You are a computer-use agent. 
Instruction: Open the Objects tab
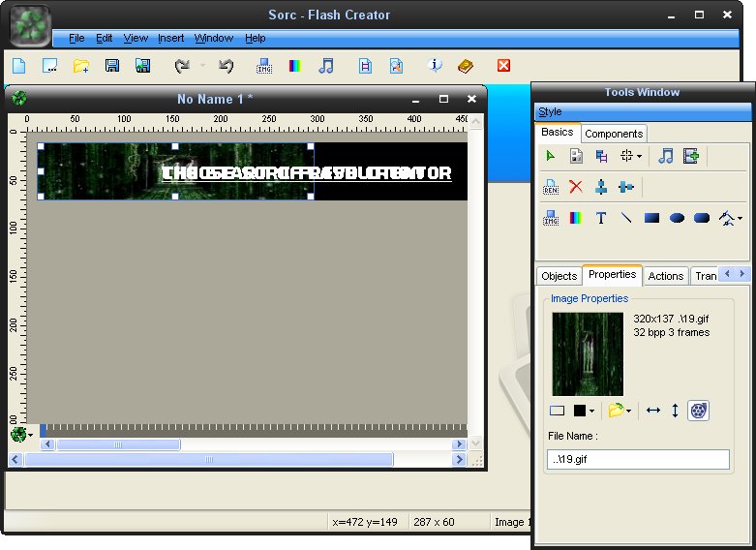pyautogui.click(x=559, y=276)
